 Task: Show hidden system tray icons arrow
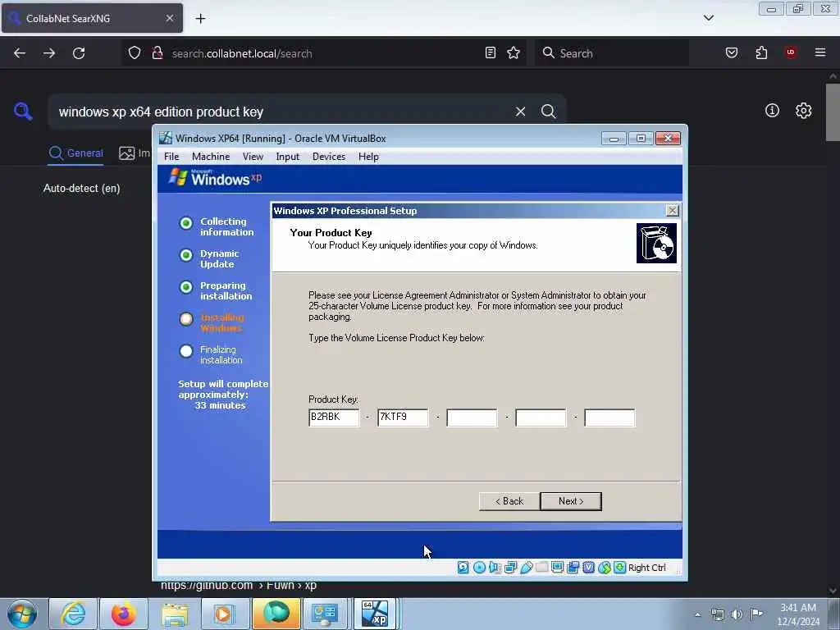click(x=697, y=614)
